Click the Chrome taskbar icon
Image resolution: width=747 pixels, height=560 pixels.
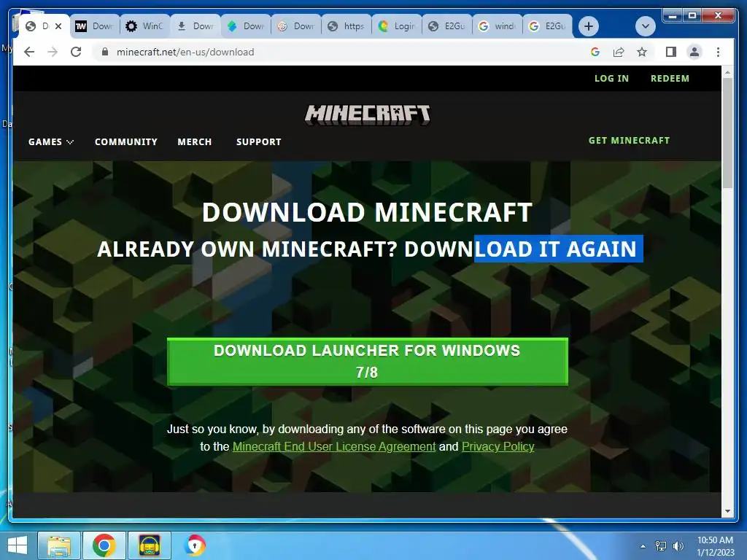pos(104,545)
